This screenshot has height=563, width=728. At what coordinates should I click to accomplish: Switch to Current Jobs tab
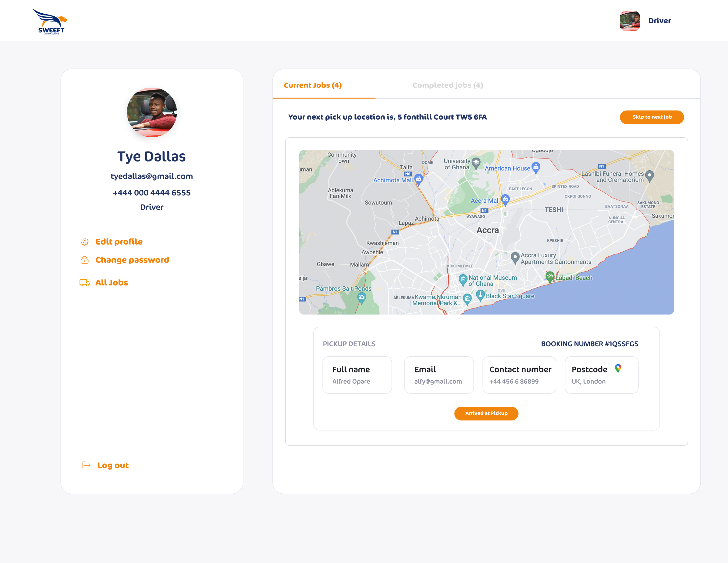tap(313, 85)
